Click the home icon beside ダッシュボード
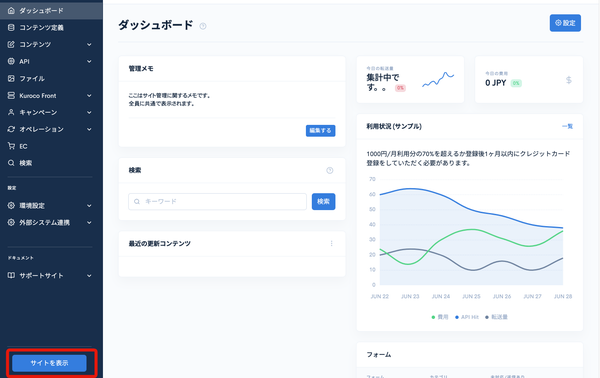This screenshot has width=600, height=378. click(x=11, y=11)
